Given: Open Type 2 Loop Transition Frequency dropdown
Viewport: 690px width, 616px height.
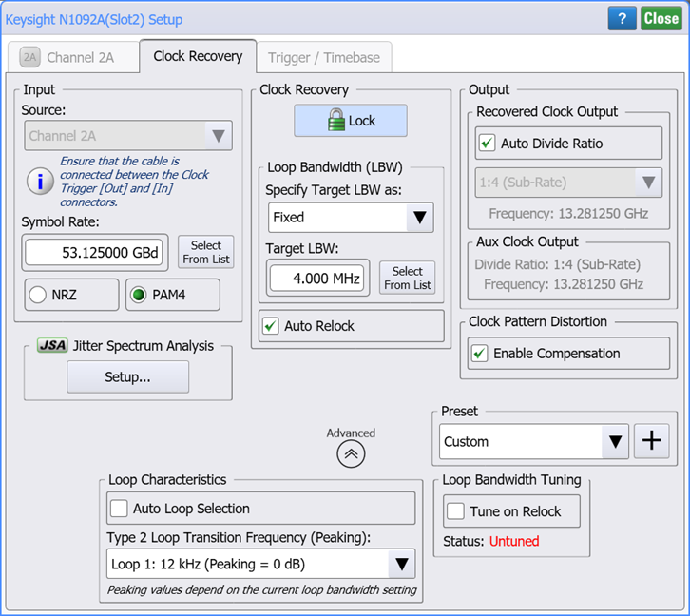Looking at the screenshot, I should click(x=261, y=564).
